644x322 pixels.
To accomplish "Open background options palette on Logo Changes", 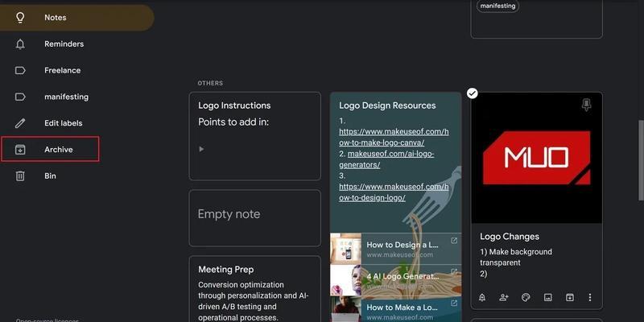I will coord(526,297).
